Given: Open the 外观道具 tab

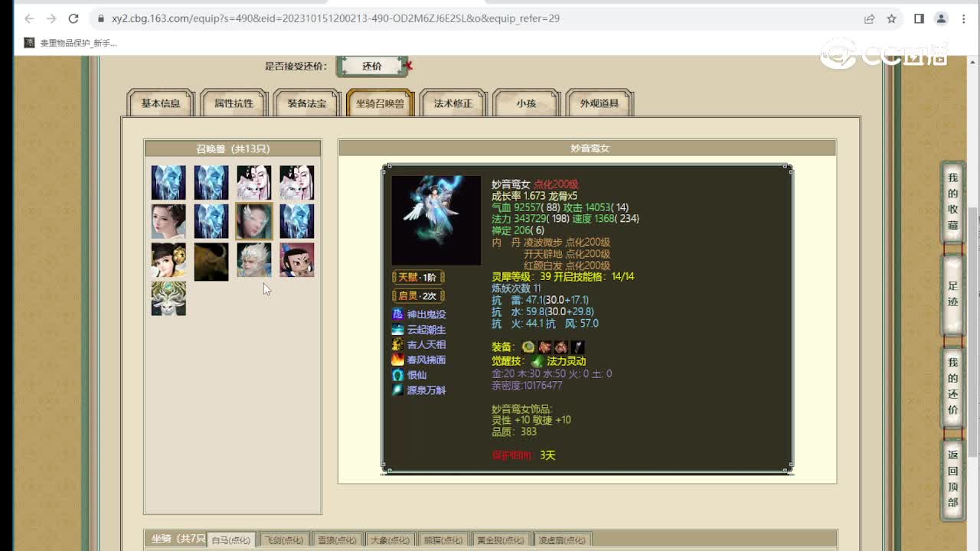Looking at the screenshot, I should pyautogui.click(x=599, y=103).
